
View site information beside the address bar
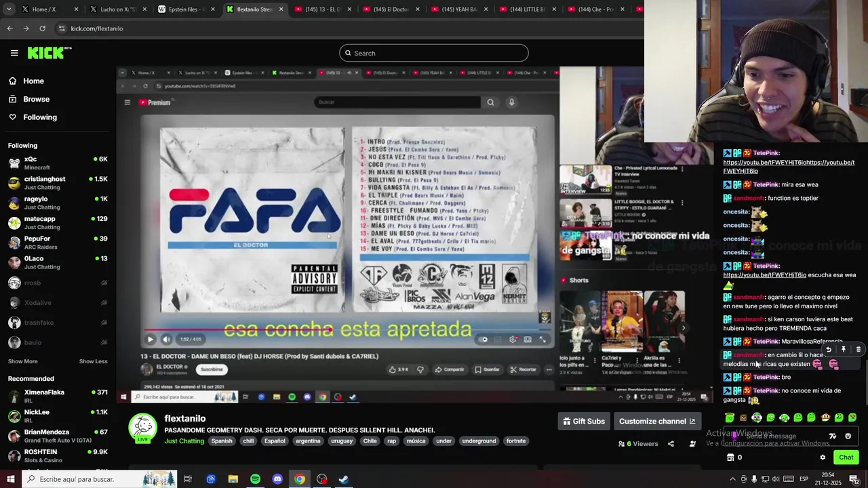[x=62, y=28]
